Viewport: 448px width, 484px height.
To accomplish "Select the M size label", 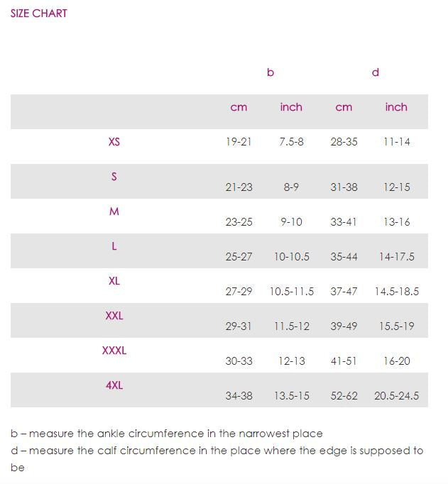I will 114,211.
